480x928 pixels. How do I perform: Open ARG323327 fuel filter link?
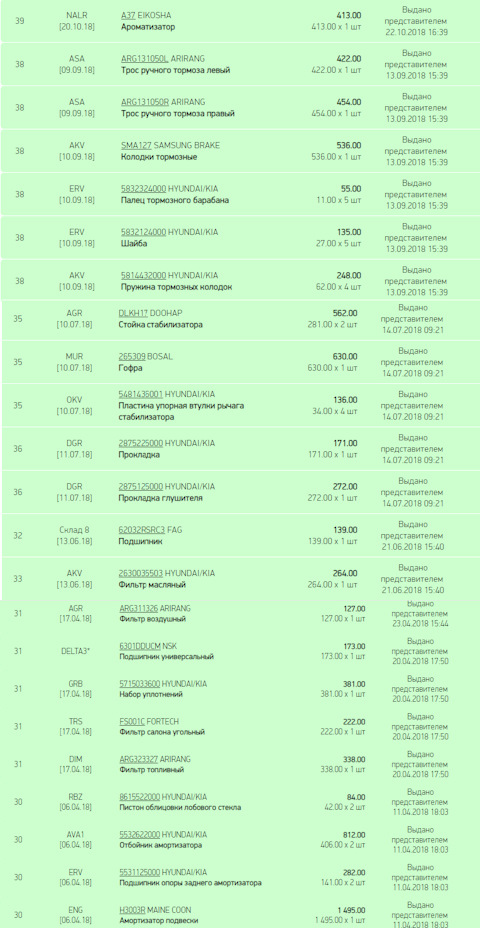tap(138, 759)
